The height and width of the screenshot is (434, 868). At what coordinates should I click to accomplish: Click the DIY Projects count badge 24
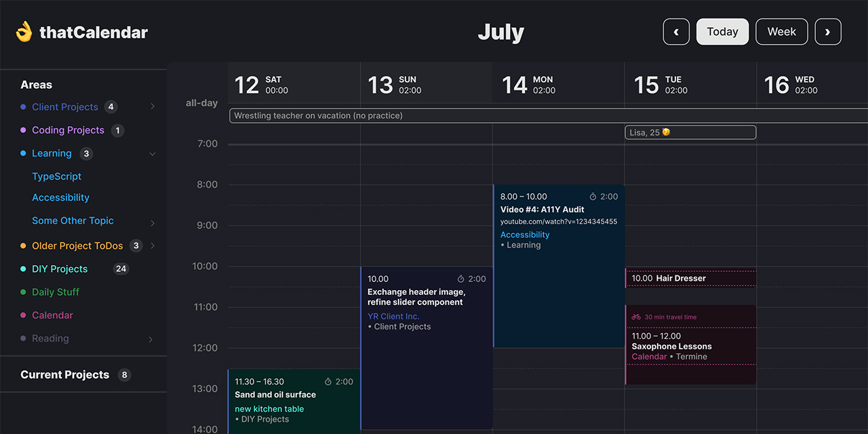(121, 269)
